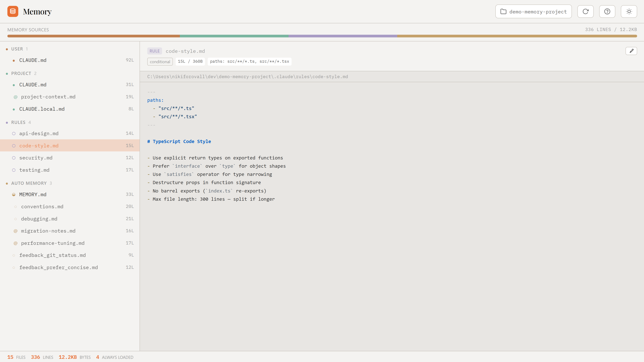This screenshot has width=644, height=362.
Task: Select api-design.md rule file
Action: click(x=39, y=133)
